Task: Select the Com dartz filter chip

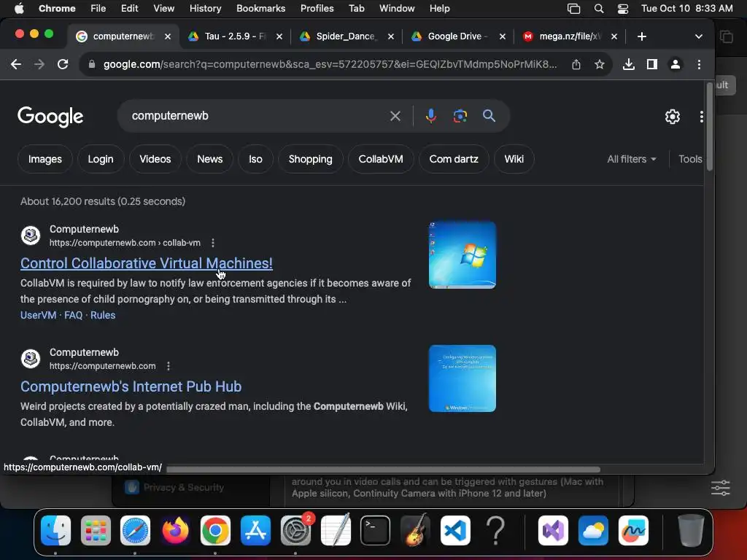Action: pyautogui.click(x=454, y=159)
